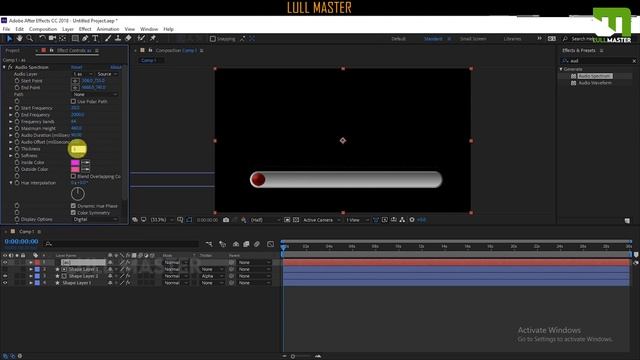This screenshot has height=360, width=640.
Task: Open the Composition menu
Action: coord(43,29)
